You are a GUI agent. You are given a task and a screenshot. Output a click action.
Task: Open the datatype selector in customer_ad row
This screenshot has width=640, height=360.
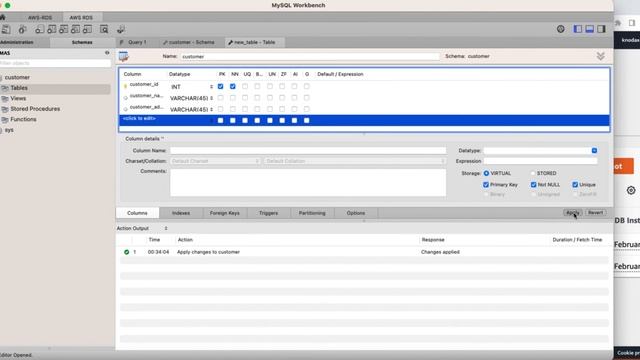(x=211, y=109)
